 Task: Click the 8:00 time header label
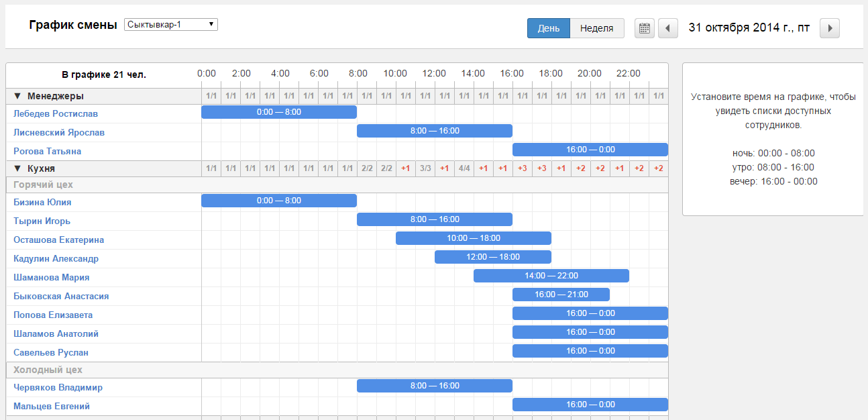coord(358,73)
